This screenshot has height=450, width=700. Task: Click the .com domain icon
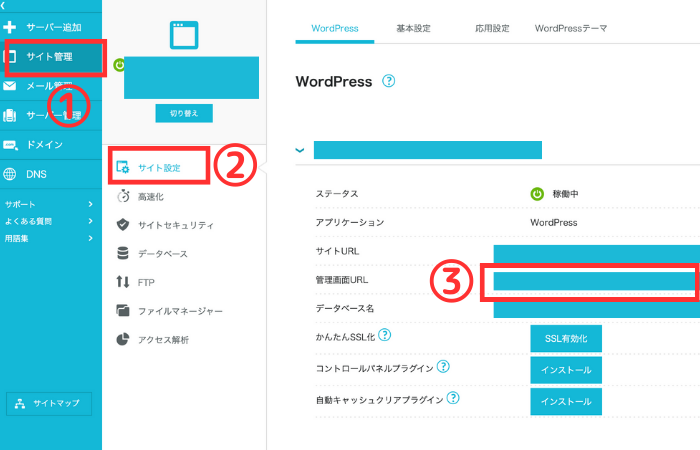[x=10, y=145]
